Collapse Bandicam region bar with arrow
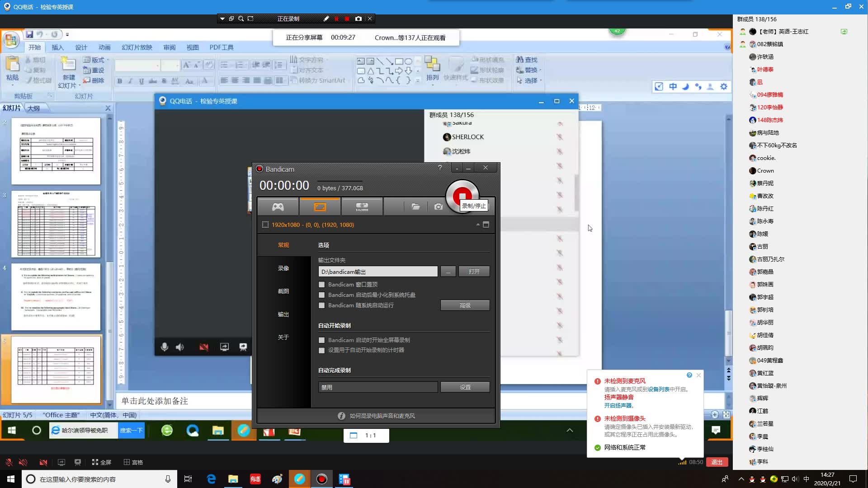The image size is (868, 488). (x=478, y=225)
